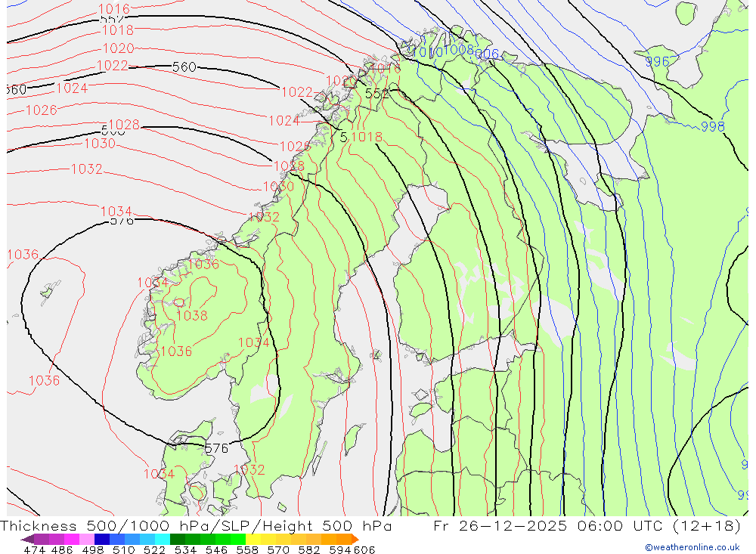Select the dark green swatch above 534
Viewport: 756px width, 554px height.
[x=178, y=539]
